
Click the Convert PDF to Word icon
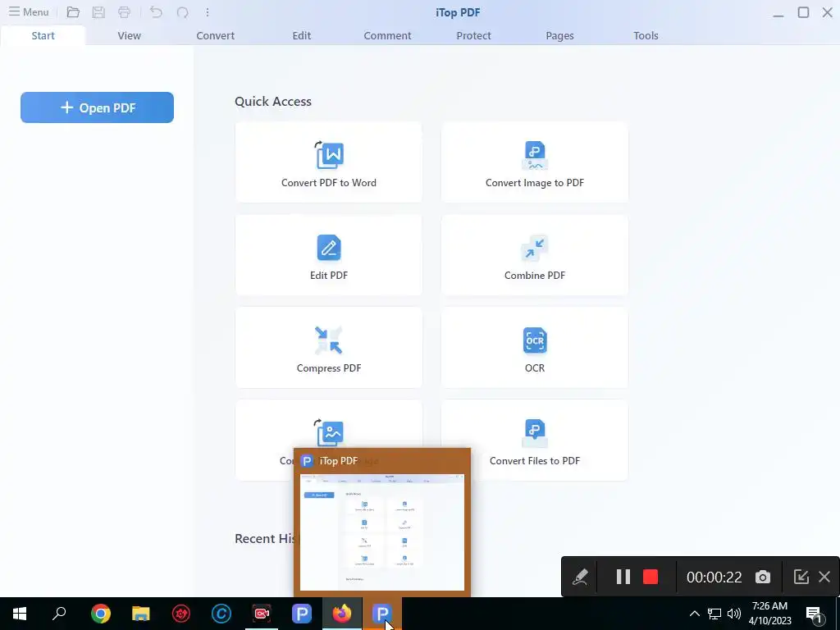click(329, 155)
